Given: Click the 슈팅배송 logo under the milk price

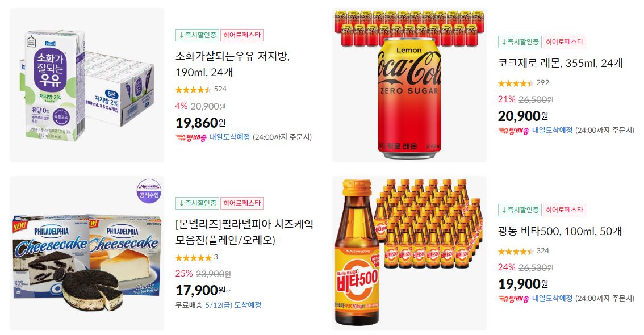Looking at the screenshot, I should tap(191, 137).
